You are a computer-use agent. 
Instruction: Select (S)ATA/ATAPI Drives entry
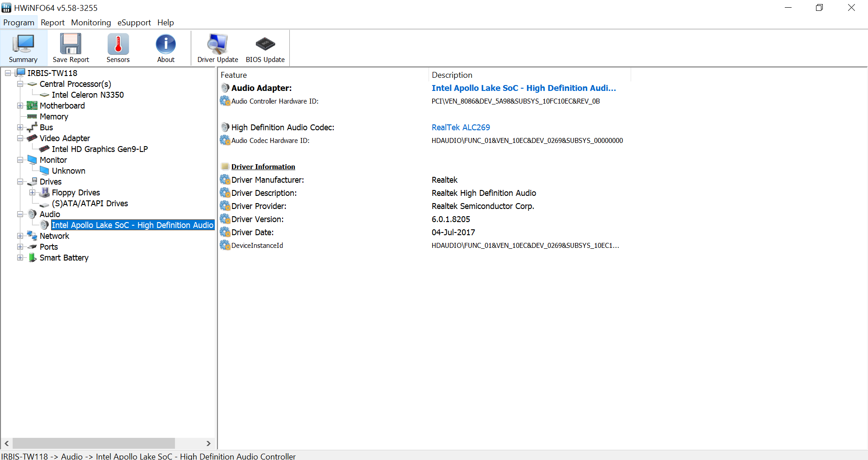pos(90,203)
